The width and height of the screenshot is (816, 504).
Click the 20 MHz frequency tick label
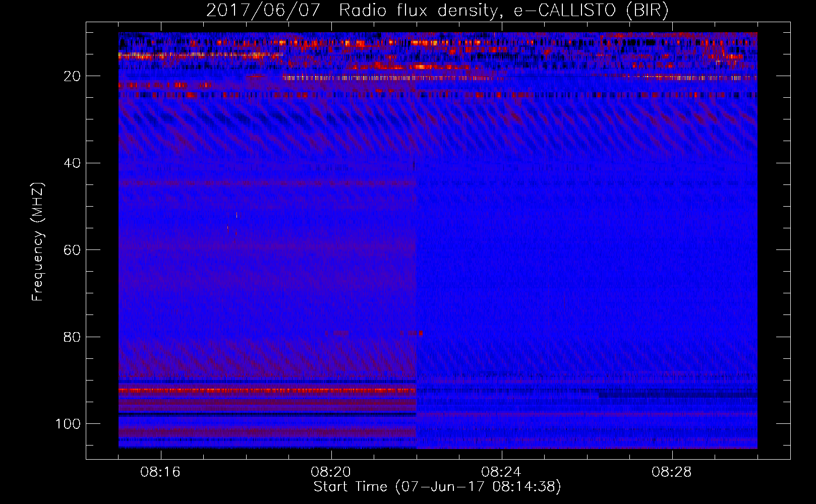click(72, 76)
